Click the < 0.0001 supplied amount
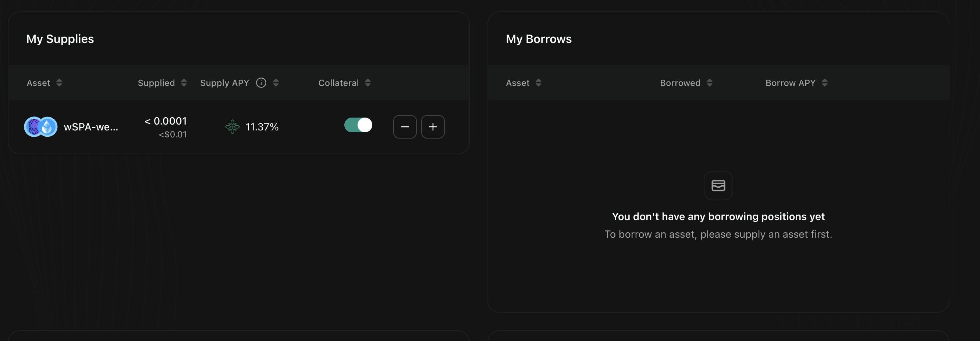980x341 pixels. pyautogui.click(x=166, y=121)
